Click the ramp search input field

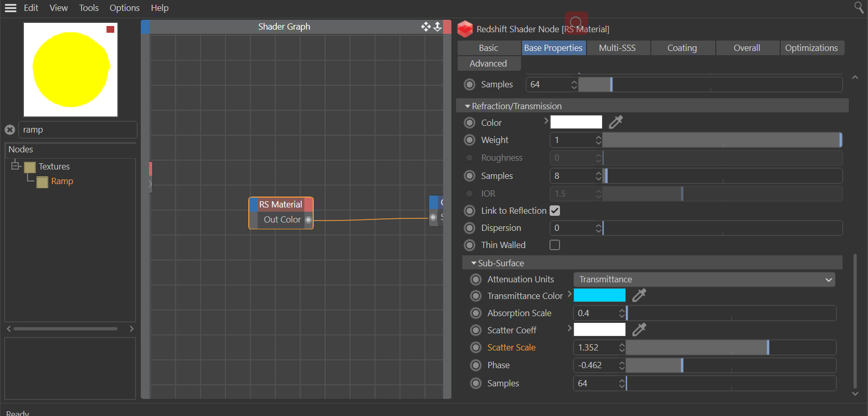point(78,129)
